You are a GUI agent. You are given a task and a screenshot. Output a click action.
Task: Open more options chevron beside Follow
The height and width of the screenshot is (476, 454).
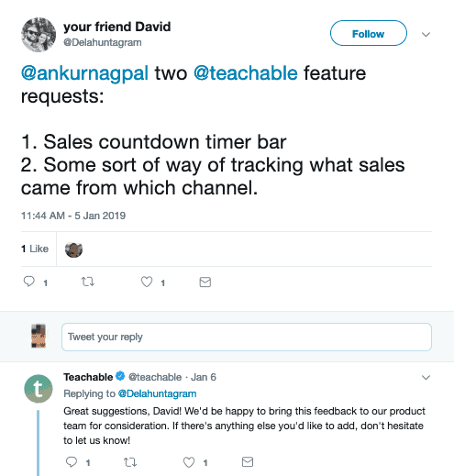click(x=426, y=34)
